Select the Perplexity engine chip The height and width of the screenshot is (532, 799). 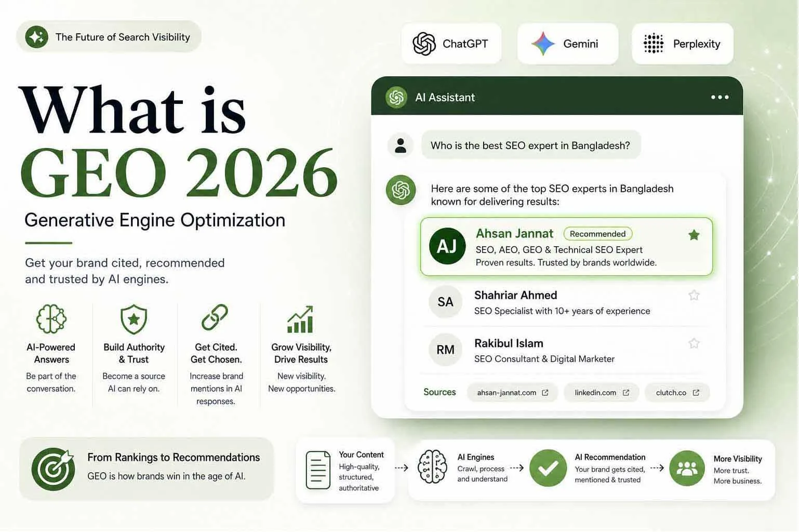[x=683, y=44]
